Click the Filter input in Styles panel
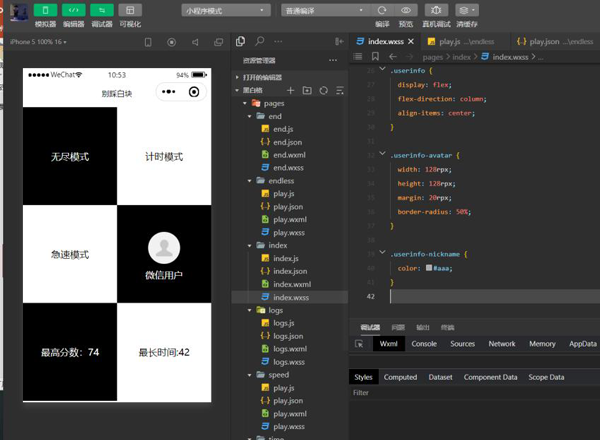This screenshot has height=440, width=600. pos(450,393)
